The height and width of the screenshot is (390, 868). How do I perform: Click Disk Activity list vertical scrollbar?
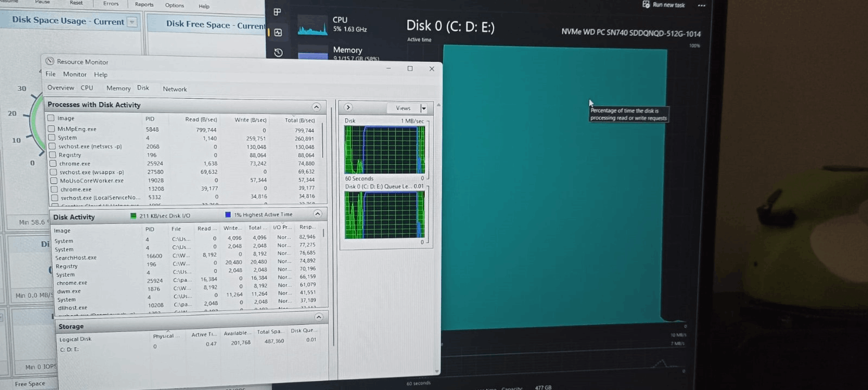(324, 233)
